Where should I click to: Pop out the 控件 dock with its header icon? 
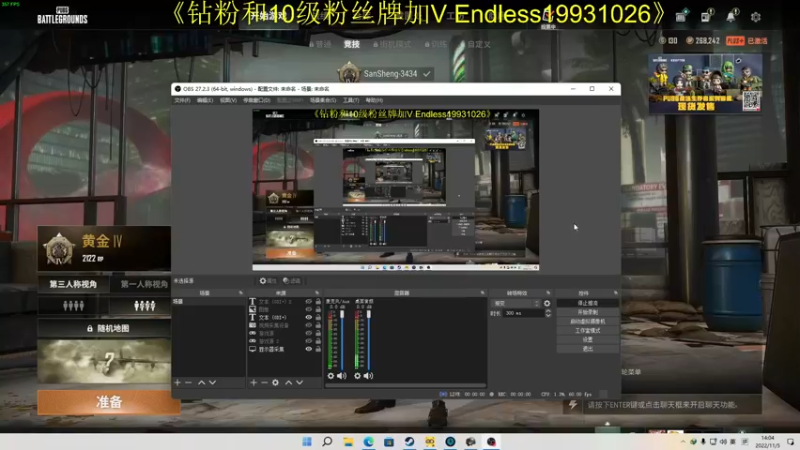coord(615,293)
